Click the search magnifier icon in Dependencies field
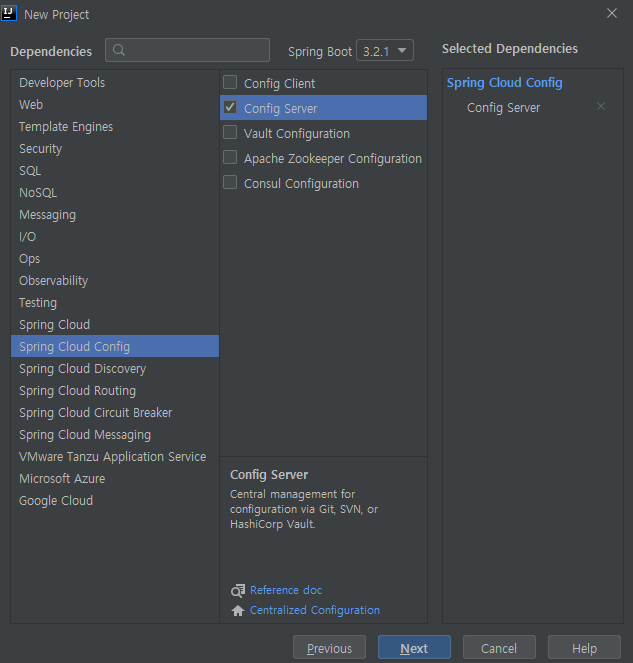633x663 pixels. coord(119,50)
